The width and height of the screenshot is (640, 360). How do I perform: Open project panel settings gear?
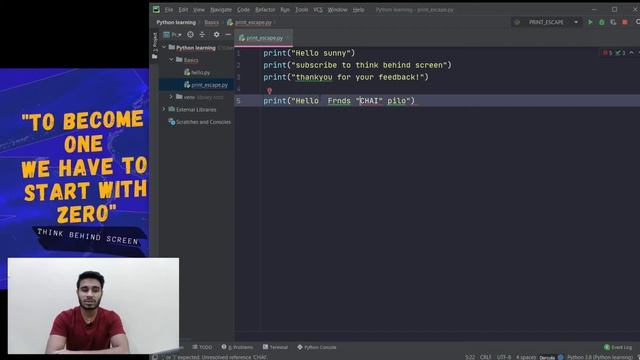pyautogui.click(x=216, y=35)
